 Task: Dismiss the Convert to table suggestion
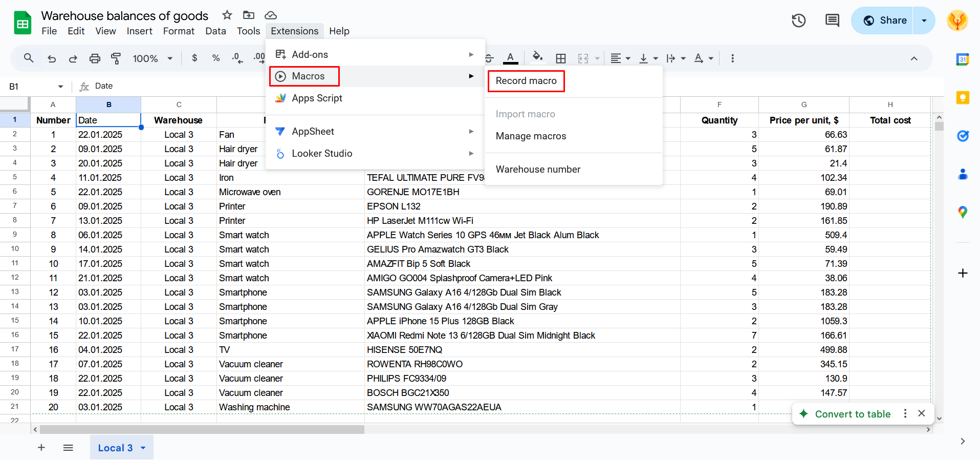[x=922, y=413]
